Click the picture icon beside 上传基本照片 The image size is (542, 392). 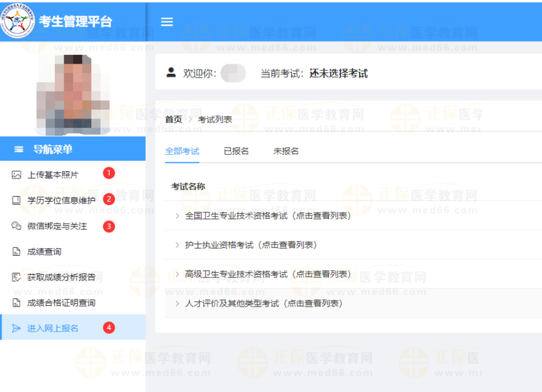[x=16, y=175]
